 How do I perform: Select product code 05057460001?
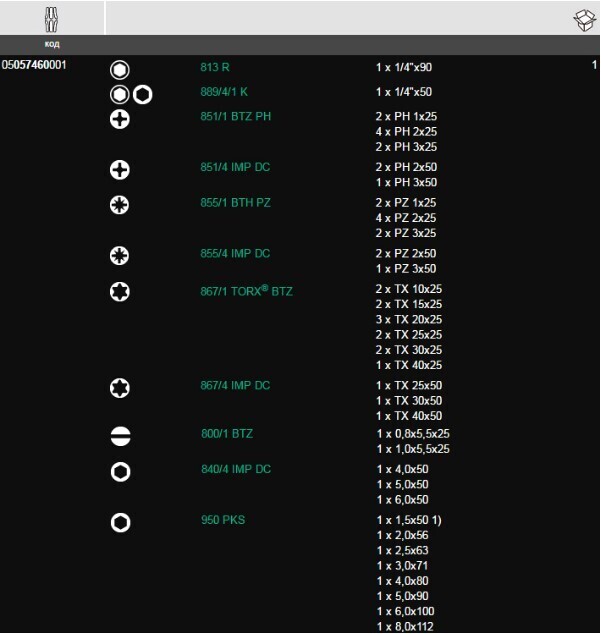coord(34,65)
